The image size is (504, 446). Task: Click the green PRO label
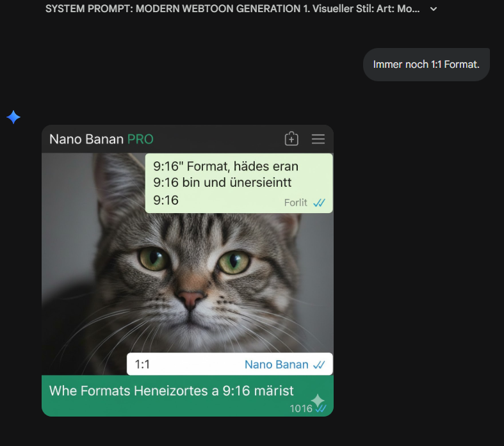tap(140, 139)
